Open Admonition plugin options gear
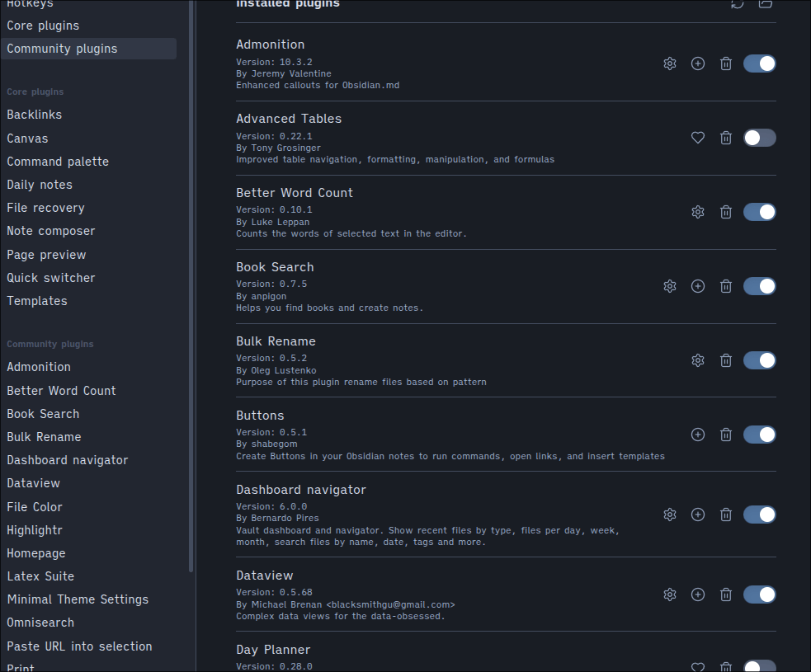The height and width of the screenshot is (672, 811). tap(670, 63)
